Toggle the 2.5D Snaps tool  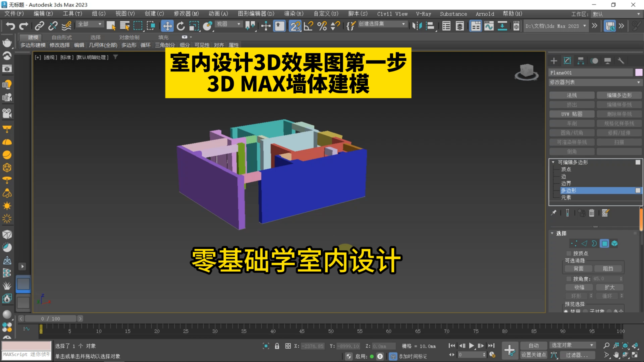295,26
